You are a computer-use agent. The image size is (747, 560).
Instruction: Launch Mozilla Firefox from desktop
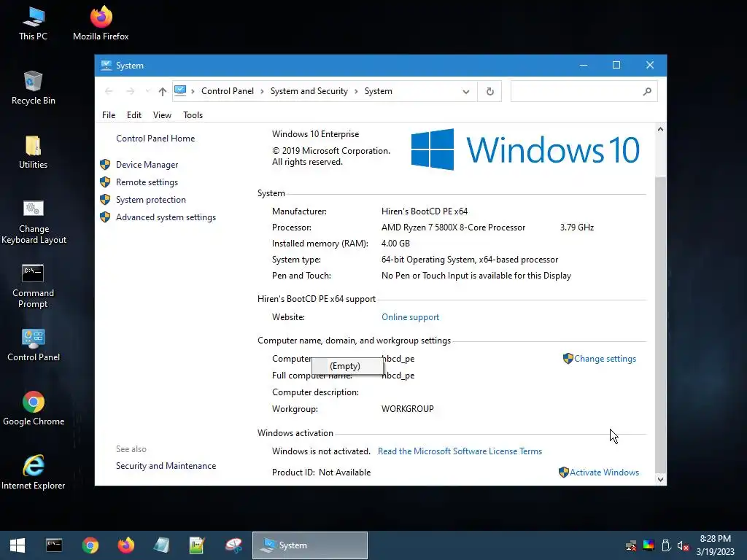click(x=101, y=24)
